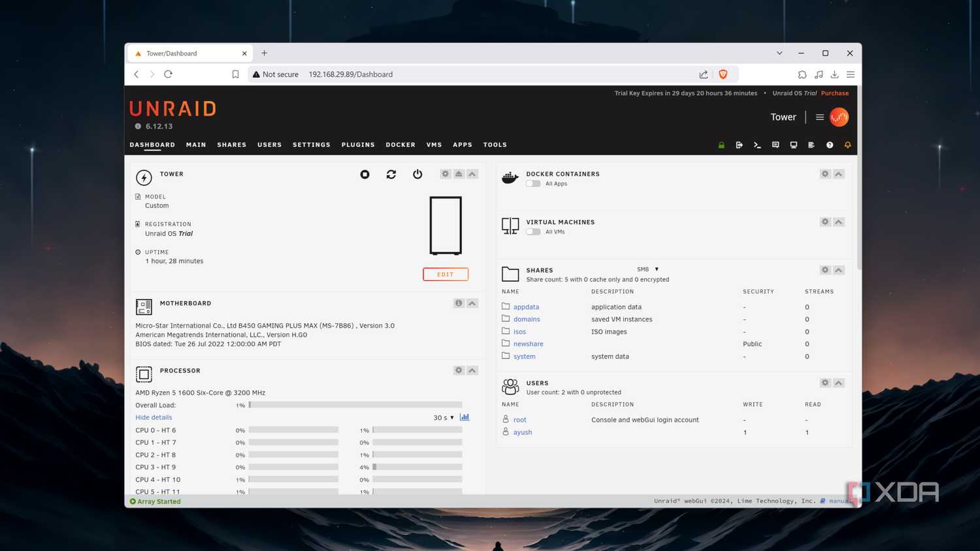Open the PLUGINS menu tab

(358, 145)
